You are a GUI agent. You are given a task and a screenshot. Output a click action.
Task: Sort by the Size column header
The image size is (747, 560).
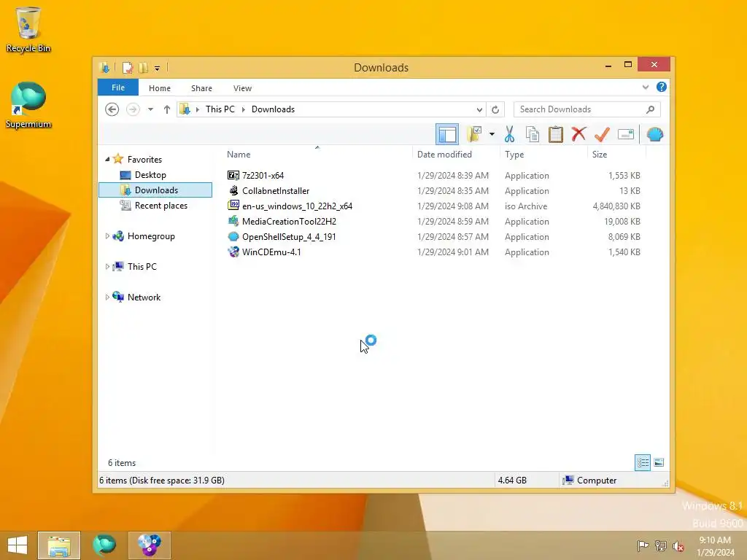600,155
